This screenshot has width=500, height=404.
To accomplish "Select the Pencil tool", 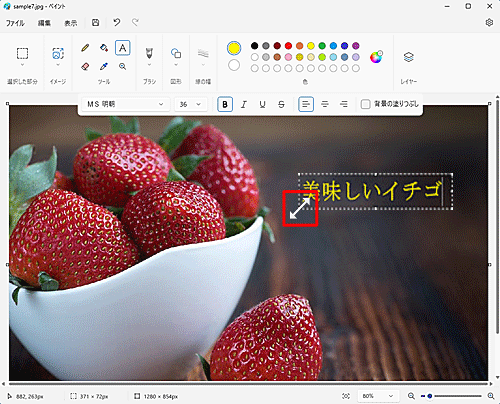I will tap(85, 48).
